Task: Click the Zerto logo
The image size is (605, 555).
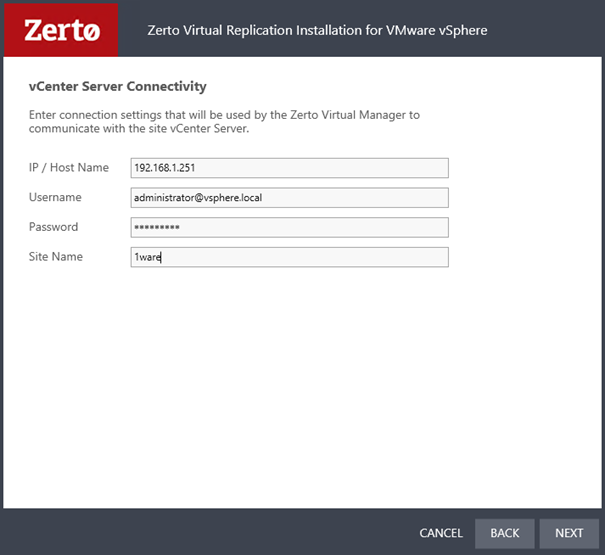Action: pyautogui.click(x=61, y=30)
